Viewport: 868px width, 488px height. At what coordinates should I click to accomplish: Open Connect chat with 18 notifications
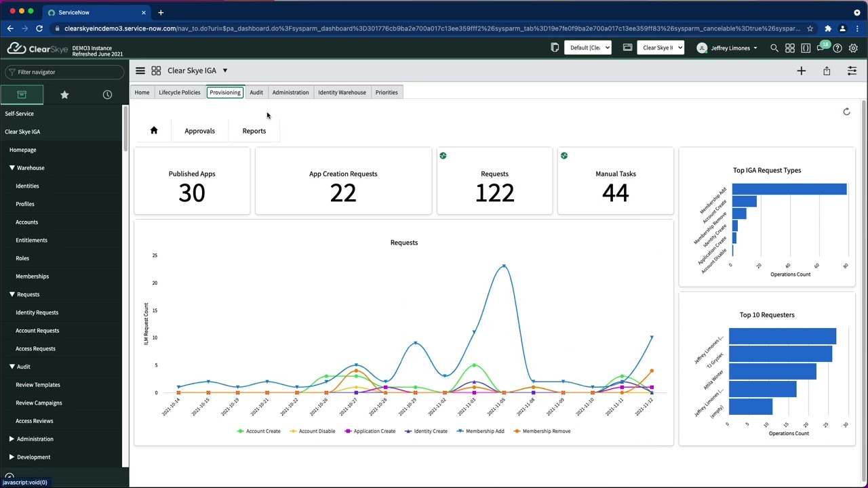coord(822,47)
